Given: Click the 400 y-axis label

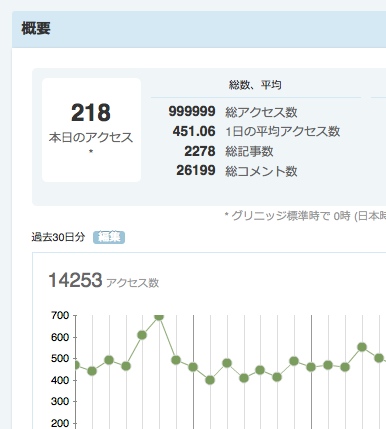Looking at the screenshot, I should pos(60,380).
